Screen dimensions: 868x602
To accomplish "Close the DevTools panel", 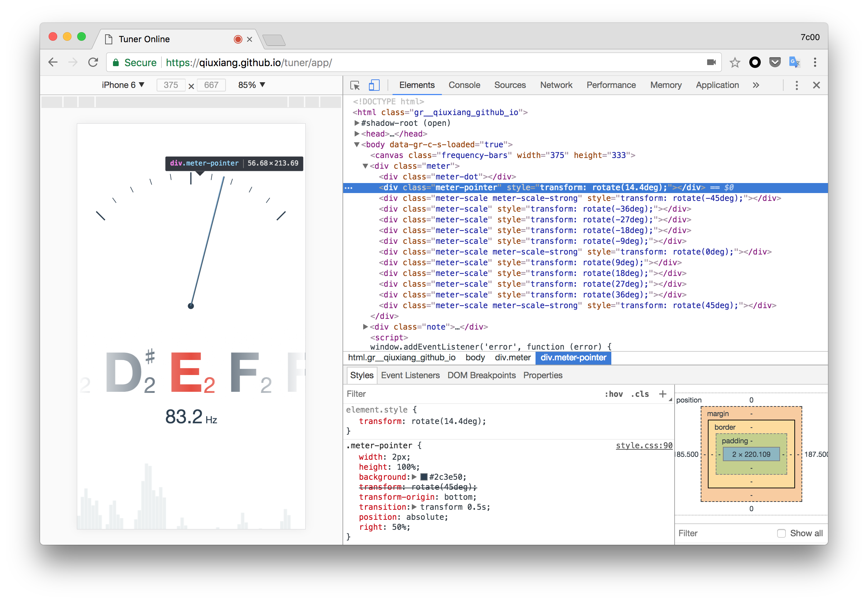I will [x=816, y=85].
